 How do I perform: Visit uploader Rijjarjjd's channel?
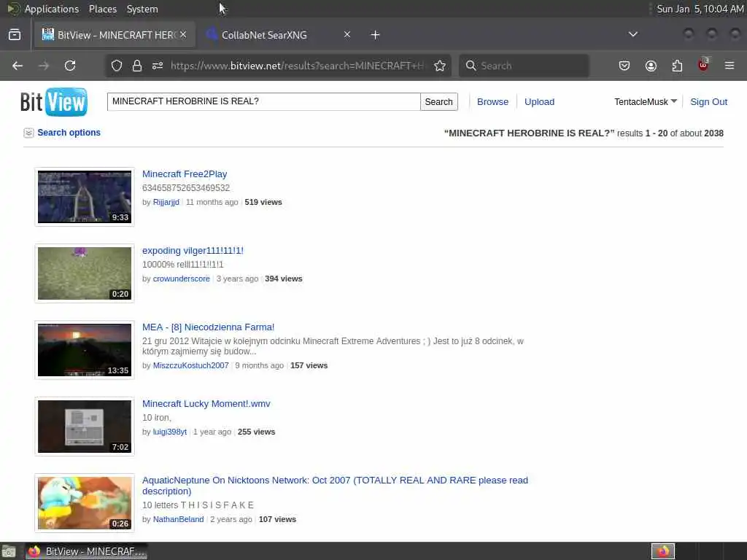(x=166, y=203)
